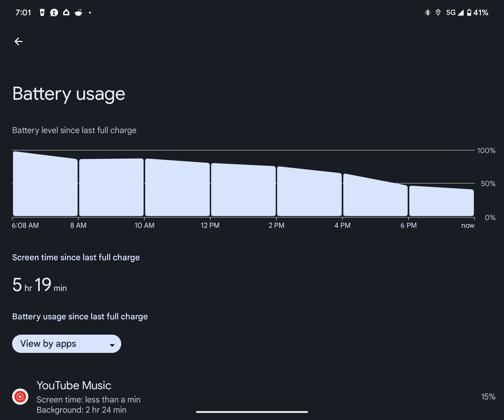This screenshot has height=420, width=504.
Task: Tap the home notification icon
Action: [x=66, y=13]
